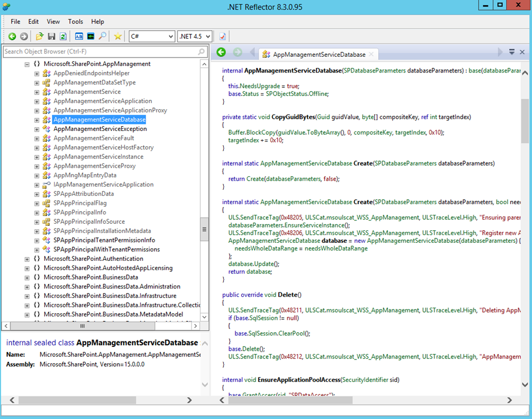Screen dimensions: 532x419
Task: Select AppManagementServiceHostFactory in tree
Action: [104, 147]
